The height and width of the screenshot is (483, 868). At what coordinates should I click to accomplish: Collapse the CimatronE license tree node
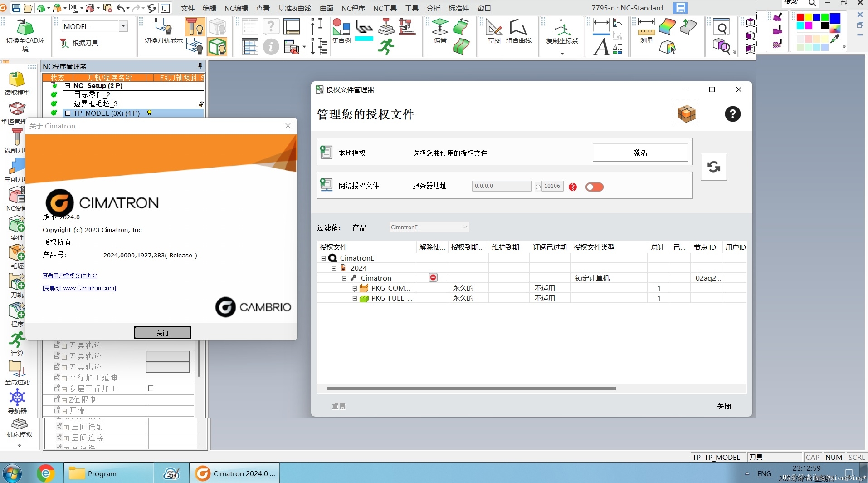[x=323, y=258]
